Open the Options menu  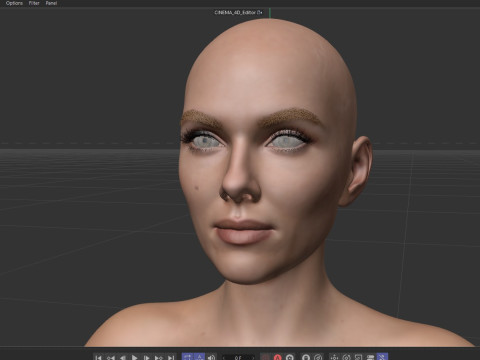pos(14,3)
